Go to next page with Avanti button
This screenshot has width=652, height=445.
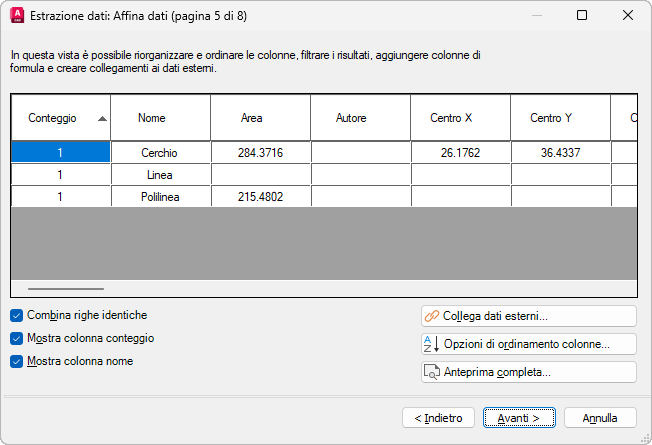(519, 417)
